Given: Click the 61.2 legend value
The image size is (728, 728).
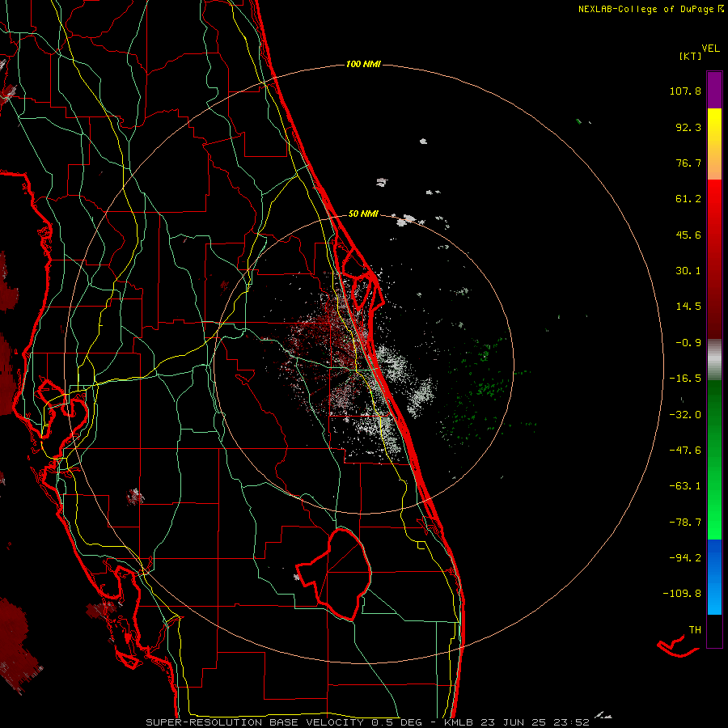Looking at the screenshot, I should point(688,199).
